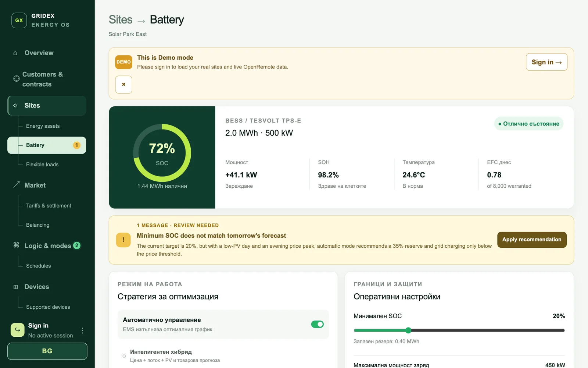
Task: Adjust the Минимален SOC slider handle
Action: (x=408, y=330)
